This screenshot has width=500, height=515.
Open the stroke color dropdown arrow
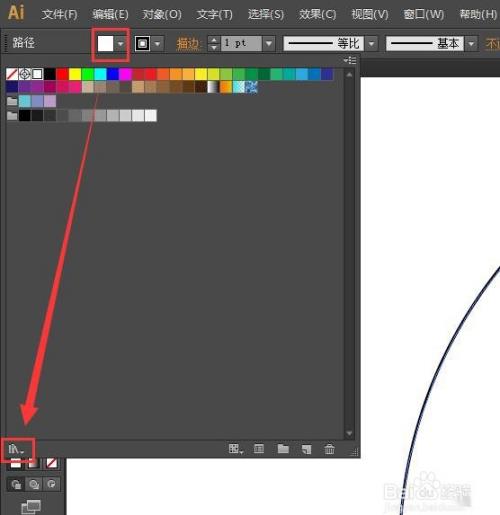pyautogui.click(x=158, y=44)
